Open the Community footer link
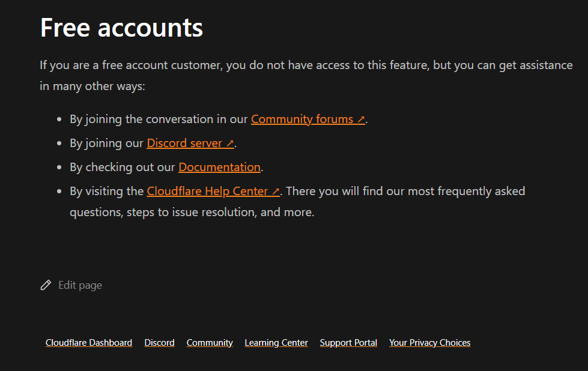This screenshot has width=588, height=371. [x=209, y=342]
